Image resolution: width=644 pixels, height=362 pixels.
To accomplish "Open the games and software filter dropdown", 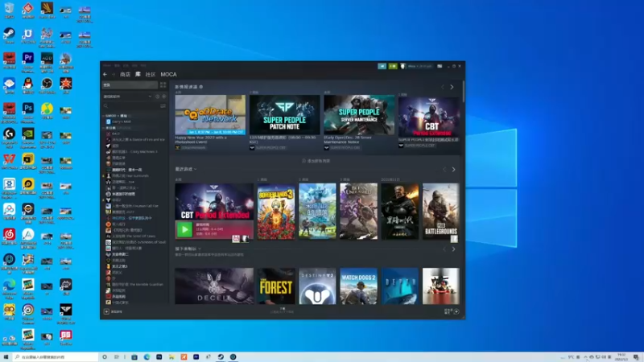I will point(127,97).
